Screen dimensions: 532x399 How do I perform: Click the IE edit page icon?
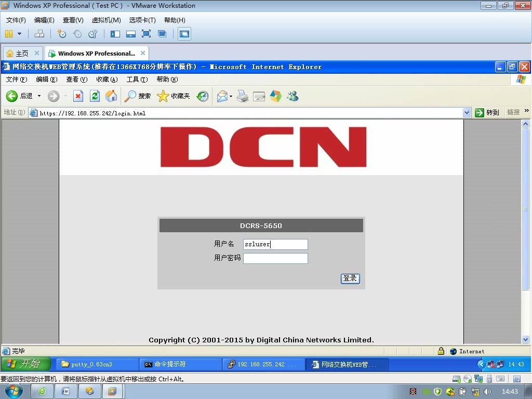pos(259,96)
